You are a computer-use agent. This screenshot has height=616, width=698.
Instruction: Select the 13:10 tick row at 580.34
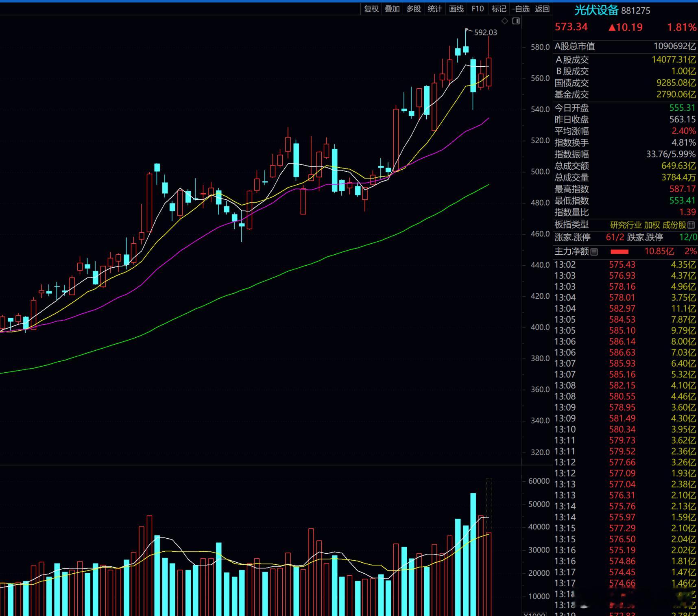point(625,429)
